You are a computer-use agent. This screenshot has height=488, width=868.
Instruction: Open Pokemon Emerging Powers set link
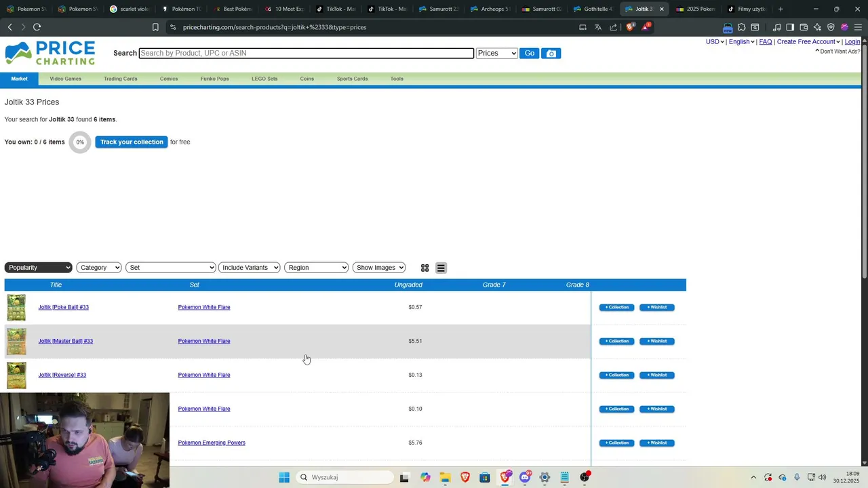[212, 443]
